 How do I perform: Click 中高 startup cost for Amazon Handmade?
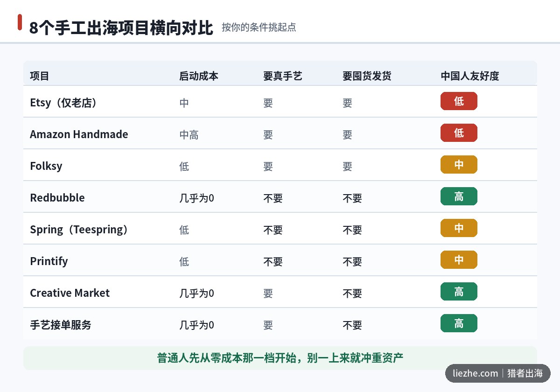tap(189, 135)
